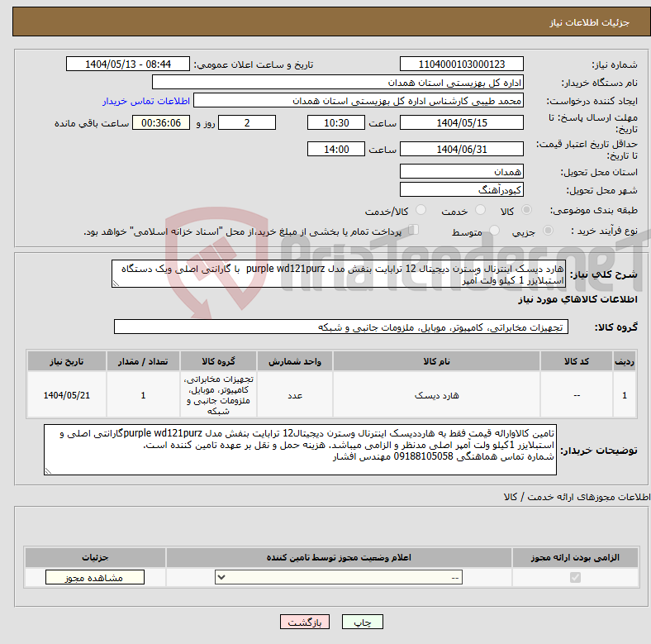This screenshot has height=644, width=651.
Task: Click the request number field 1104000103000123
Action: pos(461,64)
